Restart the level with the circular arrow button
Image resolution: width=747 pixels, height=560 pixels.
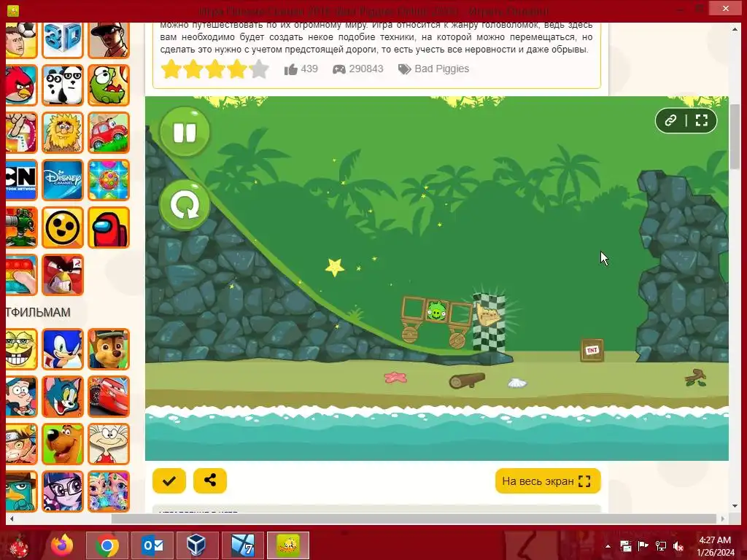(185, 206)
